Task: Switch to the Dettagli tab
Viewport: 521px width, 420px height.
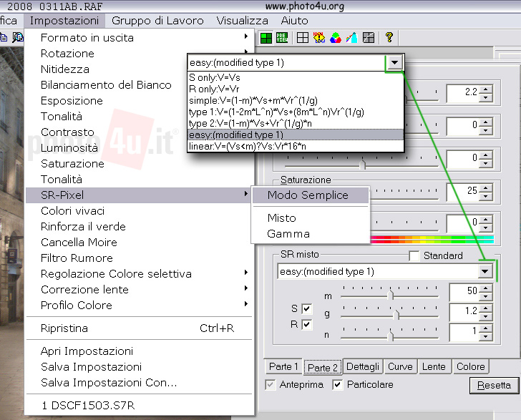Action: [x=363, y=366]
